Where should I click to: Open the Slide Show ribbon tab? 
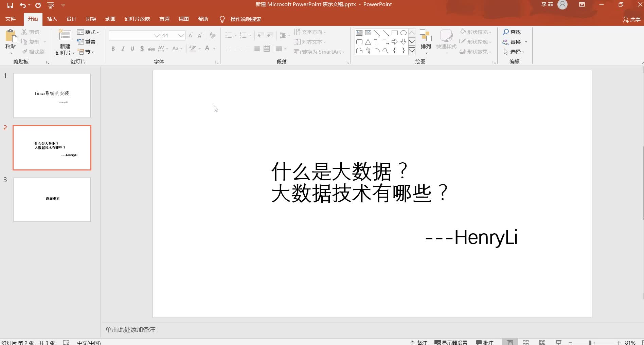[137, 19]
